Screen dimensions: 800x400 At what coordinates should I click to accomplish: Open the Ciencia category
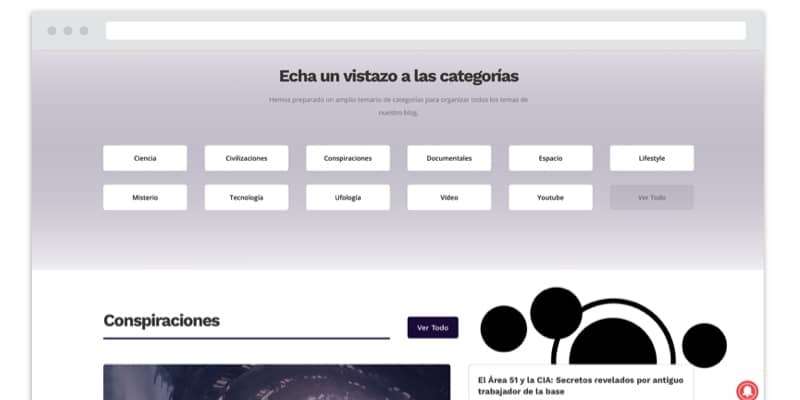[x=145, y=158]
